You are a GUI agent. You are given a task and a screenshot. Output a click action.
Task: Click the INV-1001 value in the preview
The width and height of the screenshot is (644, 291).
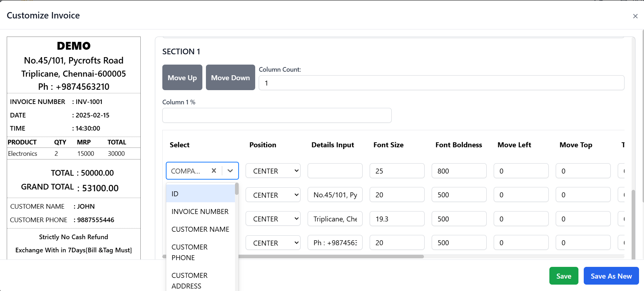(89, 102)
